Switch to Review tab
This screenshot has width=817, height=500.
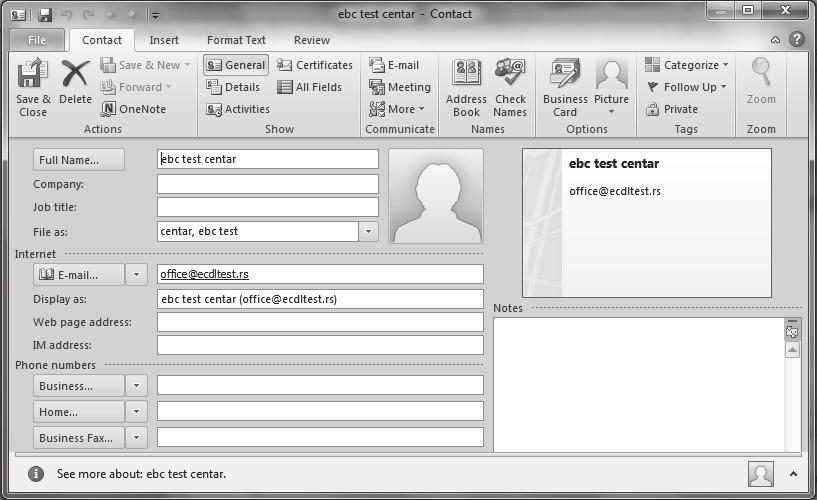[x=312, y=40]
